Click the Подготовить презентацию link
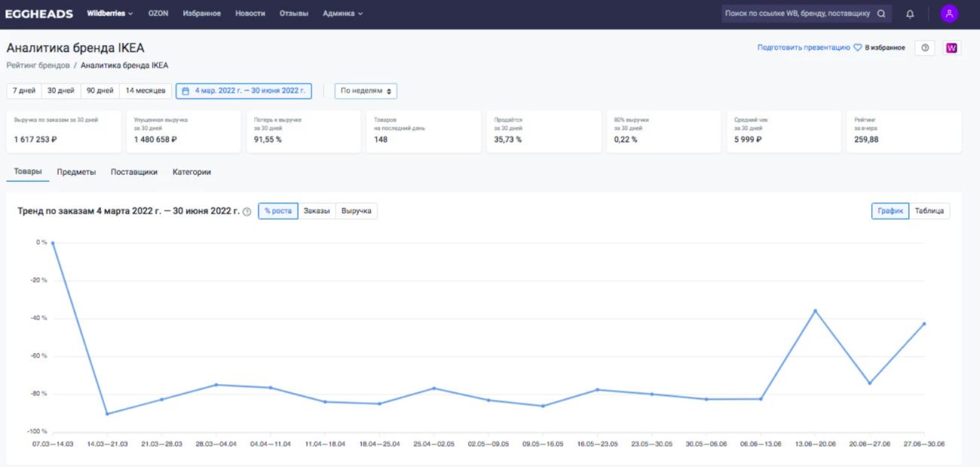 [804, 48]
